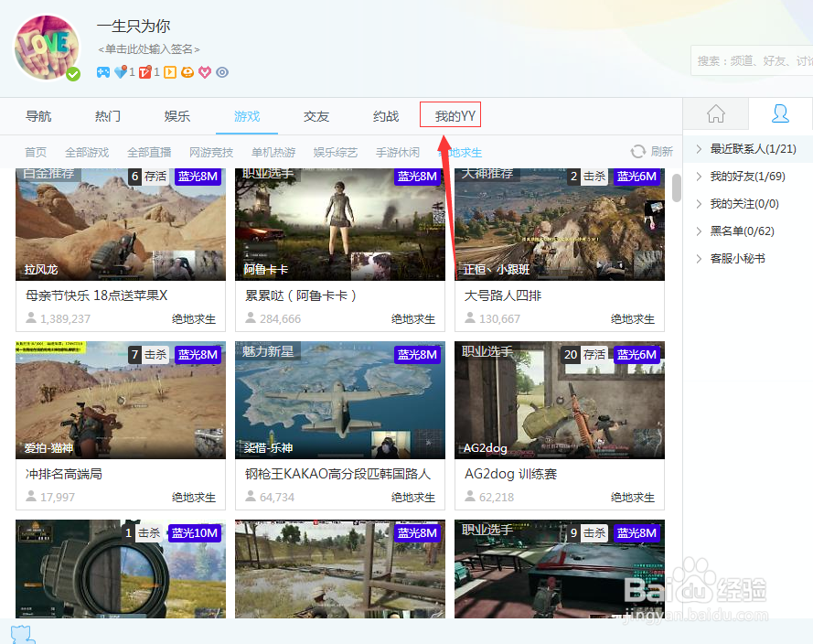Open 娱乐综艺 sub-category
813x644 pixels.
coord(336,153)
